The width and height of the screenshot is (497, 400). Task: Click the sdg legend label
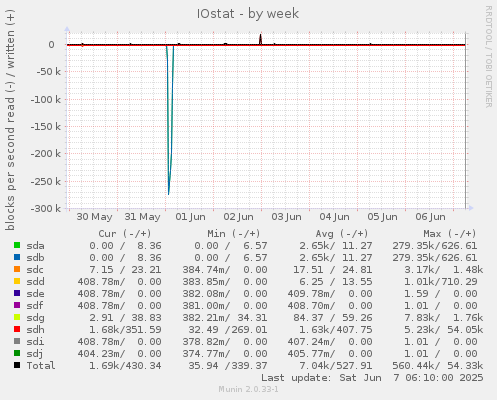pyautogui.click(x=35, y=318)
